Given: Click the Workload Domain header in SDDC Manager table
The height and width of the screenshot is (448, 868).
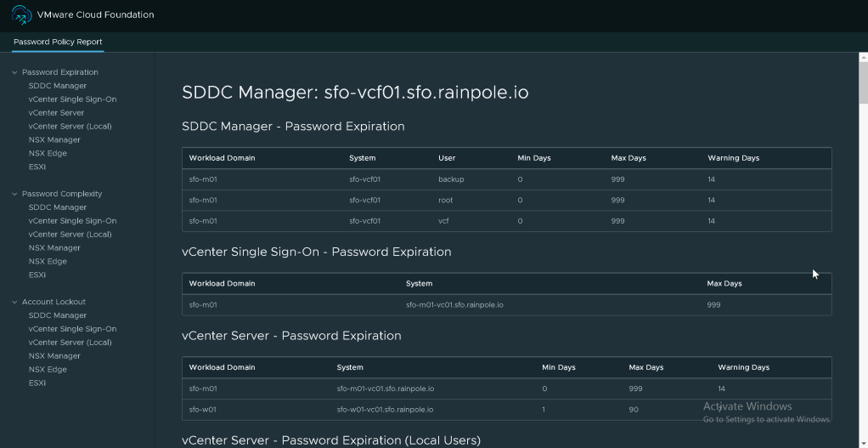Looking at the screenshot, I should [x=222, y=158].
